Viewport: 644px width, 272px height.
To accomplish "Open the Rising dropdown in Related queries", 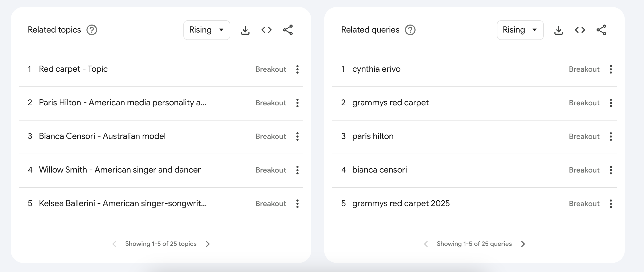I will point(520,30).
